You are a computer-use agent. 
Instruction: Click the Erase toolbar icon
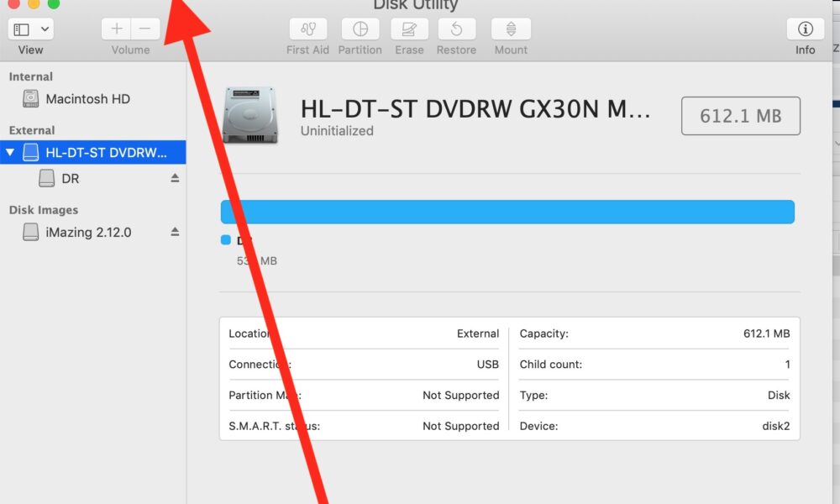[409, 29]
